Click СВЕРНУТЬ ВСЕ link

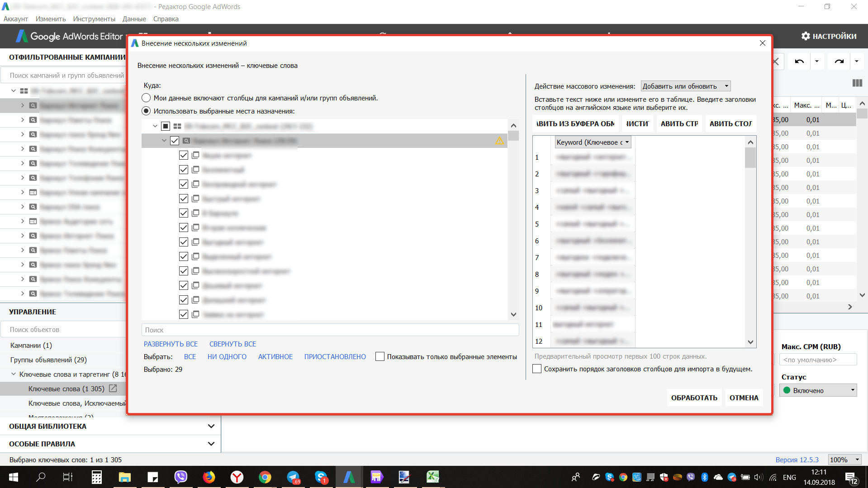[232, 344]
